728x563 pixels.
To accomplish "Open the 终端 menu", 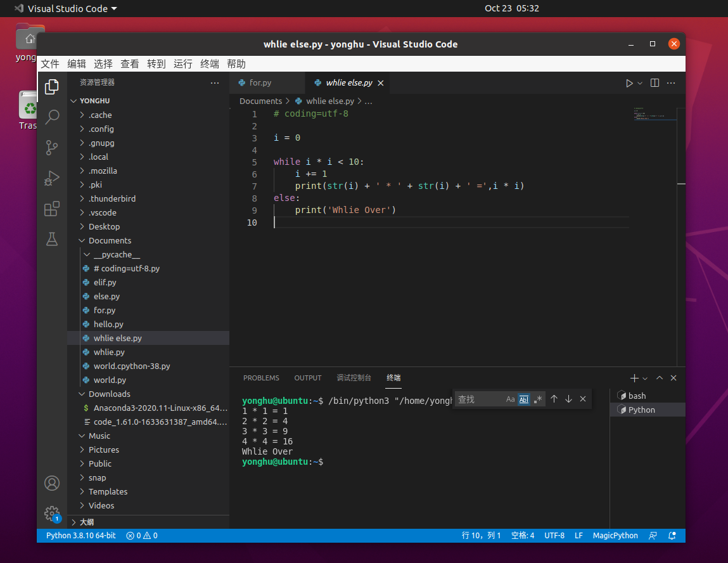I will (209, 63).
